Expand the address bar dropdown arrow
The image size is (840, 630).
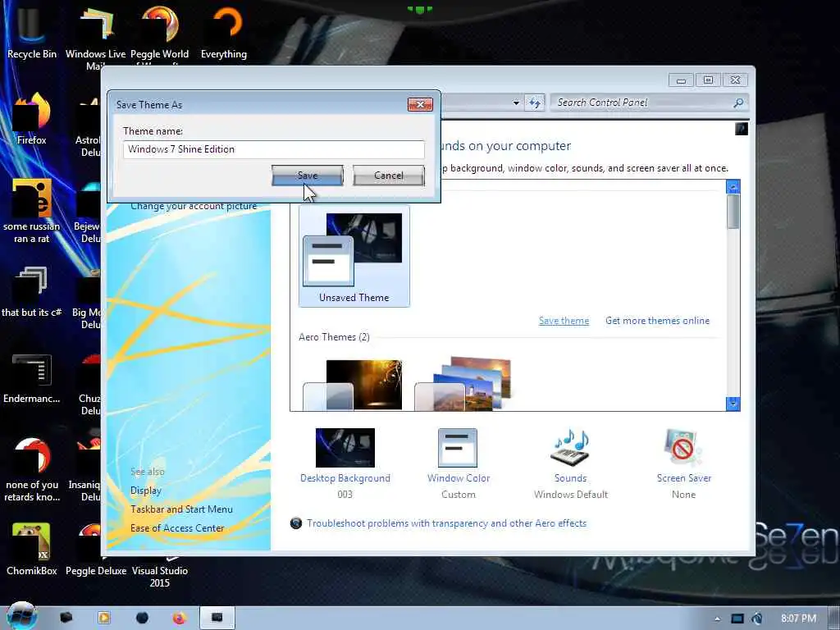[x=516, y=103]
